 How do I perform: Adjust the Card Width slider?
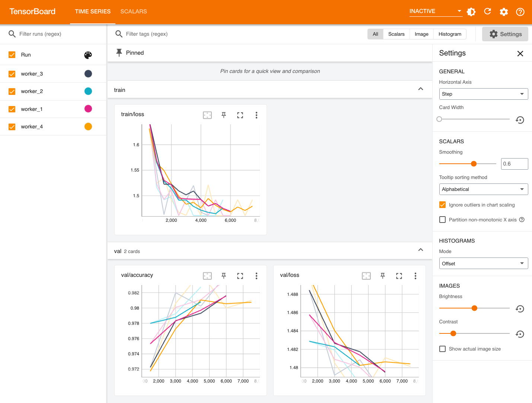(439, 119)
